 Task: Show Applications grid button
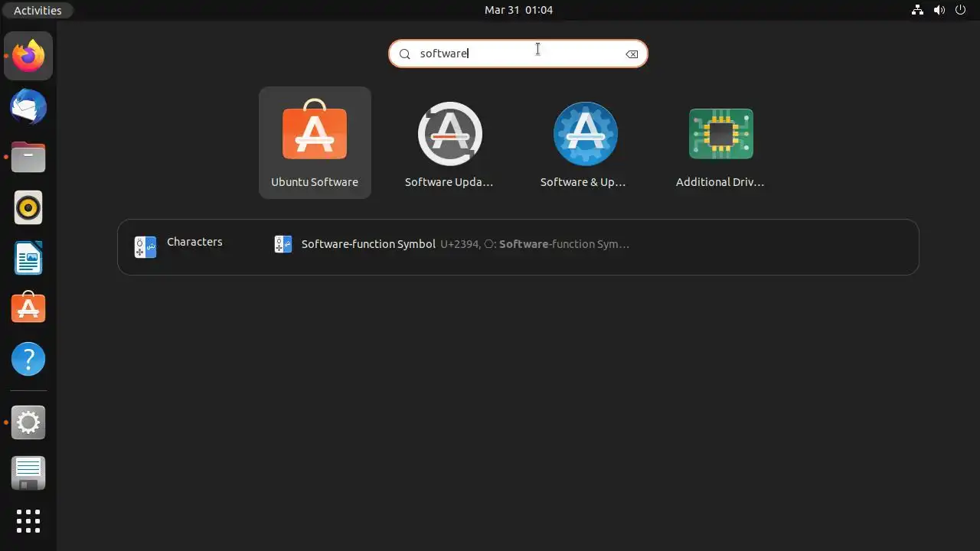coord(28,521)
